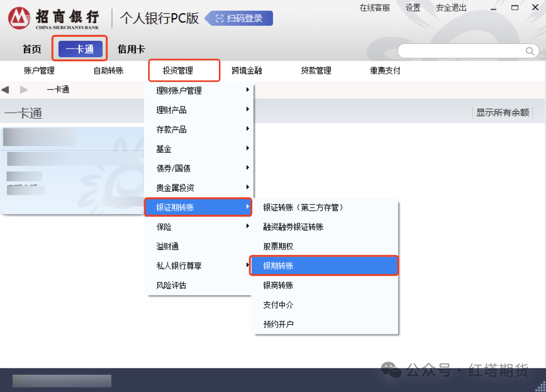Viewport: 546px width, 392px height.
Task: Expand 贵金属投资 submenu
Action: [x=199, y=188]
